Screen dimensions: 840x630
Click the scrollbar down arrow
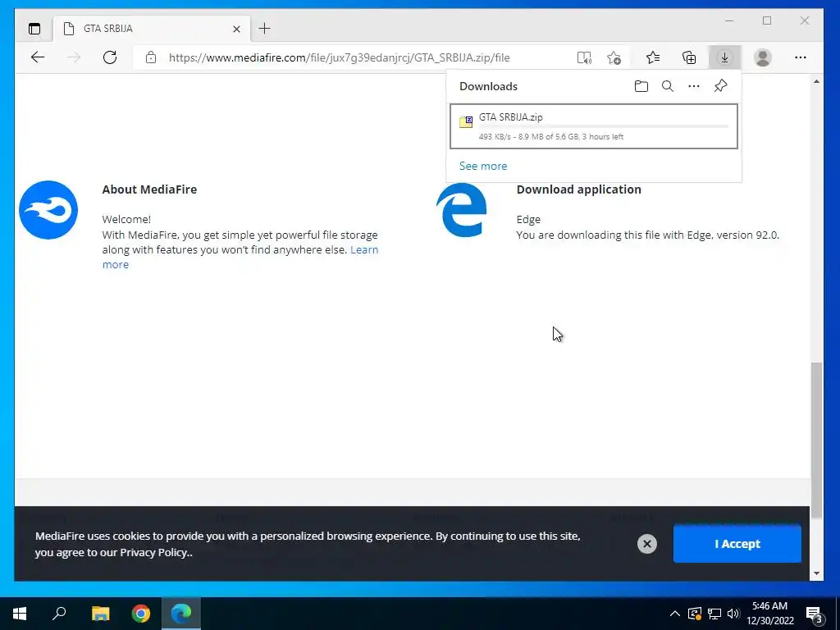pyautogui.click(x=816, y=573)
